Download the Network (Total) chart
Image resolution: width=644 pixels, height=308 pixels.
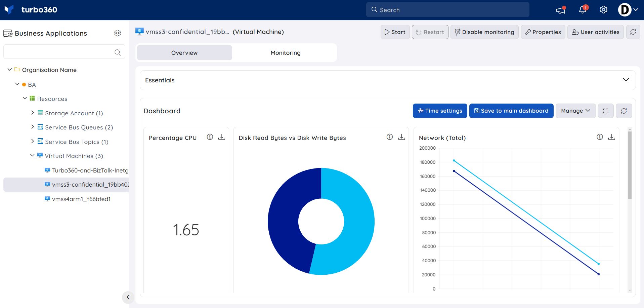click(612, 137)
